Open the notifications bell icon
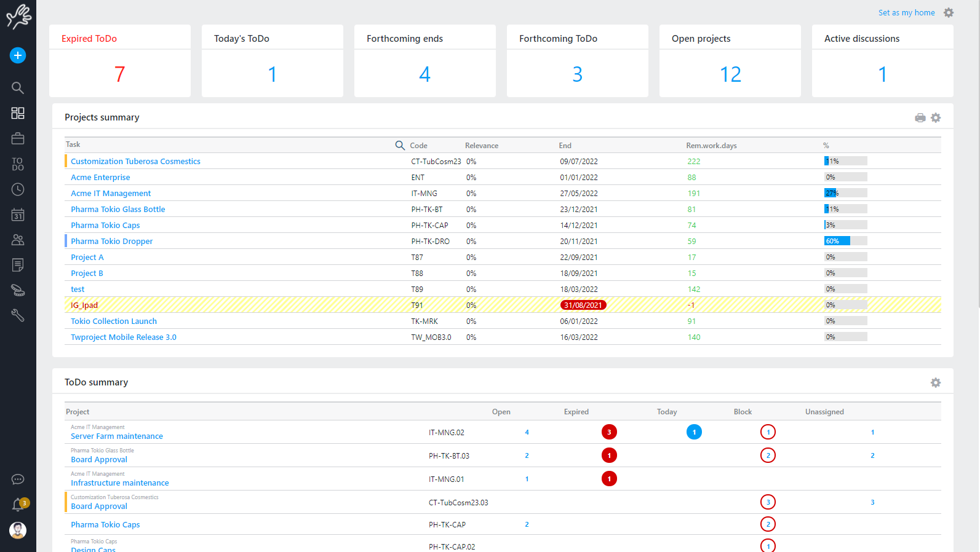This screenshot has width=980, height=552. [18, 505]
